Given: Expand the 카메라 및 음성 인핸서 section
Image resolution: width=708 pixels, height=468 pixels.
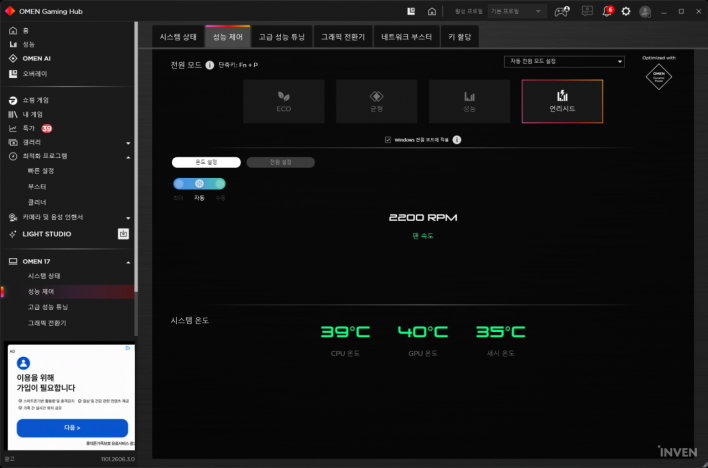Looking at the screenshot, I should (128, 218).
